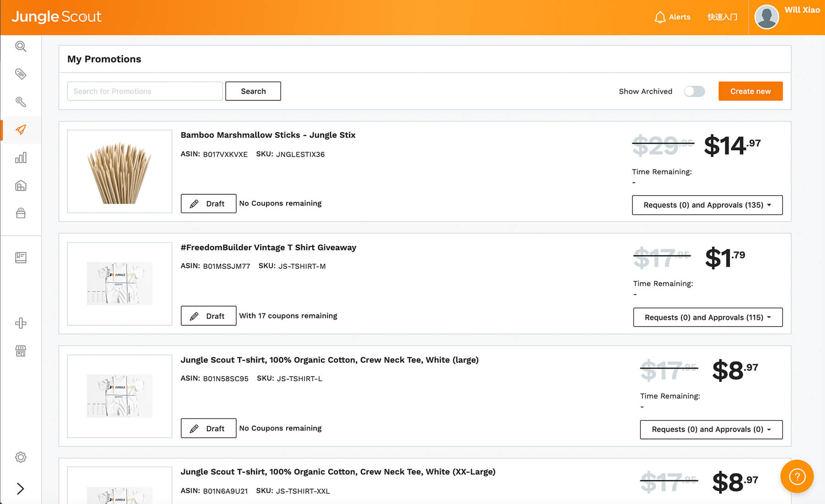825x504 pixels.
Task: Click the plus cross icon in sidebar
Action: point(21,323)
